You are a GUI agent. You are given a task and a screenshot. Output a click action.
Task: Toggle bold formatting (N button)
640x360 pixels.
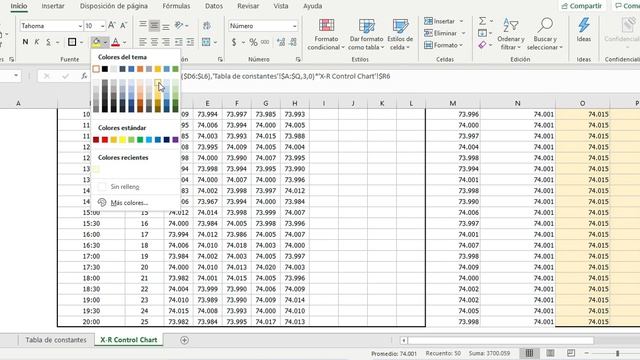coord(25,42)
